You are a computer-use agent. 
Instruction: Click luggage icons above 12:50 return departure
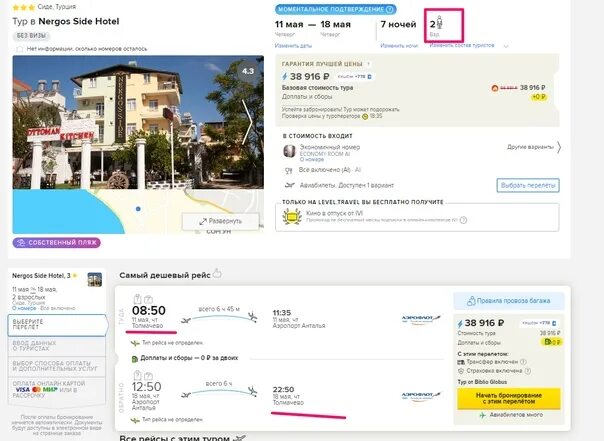(143, 375)
